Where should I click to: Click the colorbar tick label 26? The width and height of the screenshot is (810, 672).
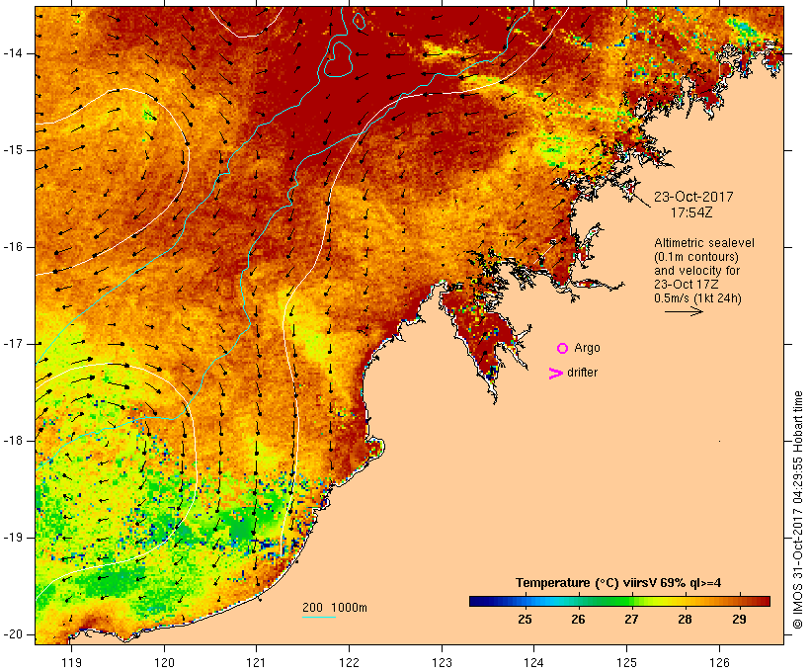tap(578, 620)
